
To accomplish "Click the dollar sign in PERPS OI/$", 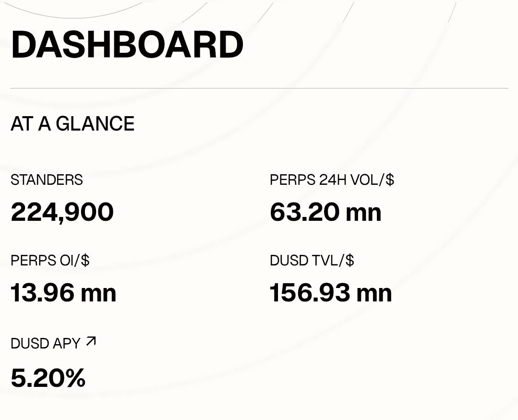I will click(85, 261).
